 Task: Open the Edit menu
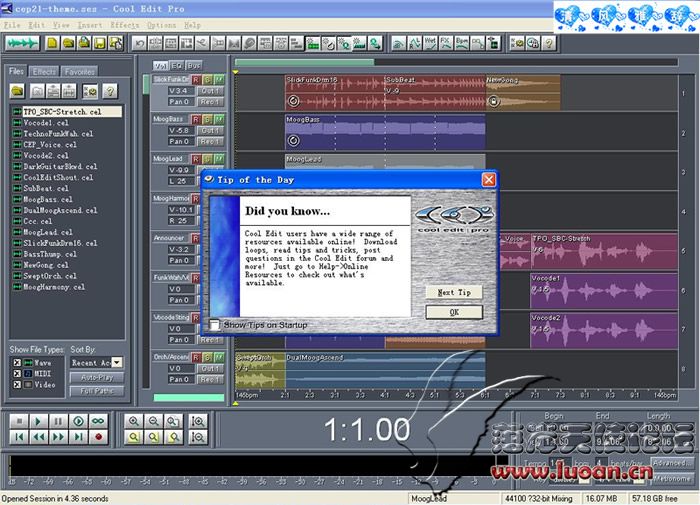coord(36,25)
